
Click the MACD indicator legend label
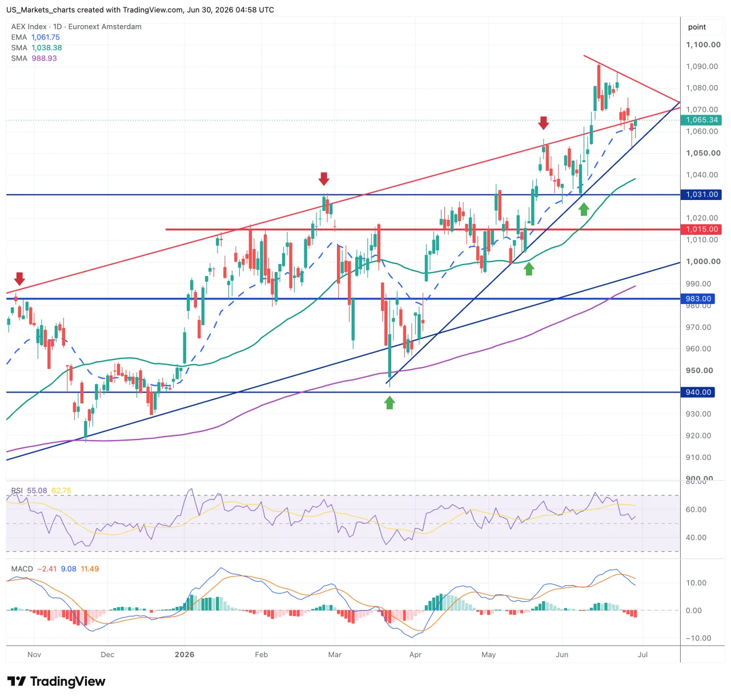22,569
